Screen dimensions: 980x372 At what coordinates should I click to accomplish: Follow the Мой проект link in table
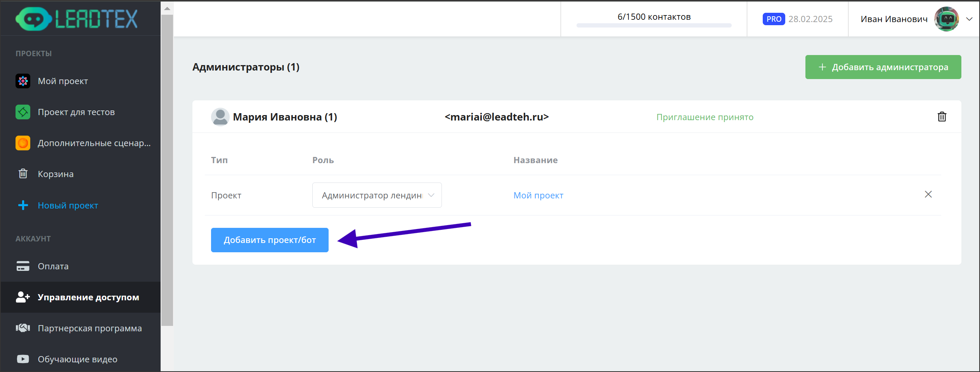(538, 195)
